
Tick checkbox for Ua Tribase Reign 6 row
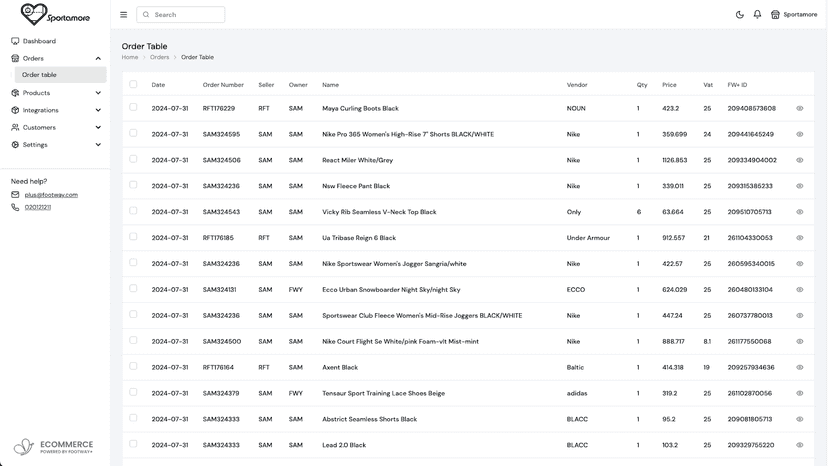tap(133, 237)
